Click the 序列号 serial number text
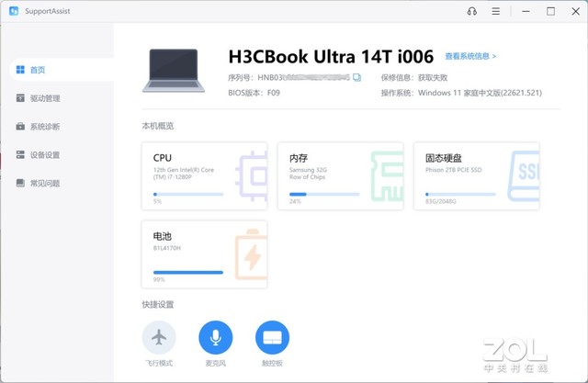588x383 pixels. (288, 77)
